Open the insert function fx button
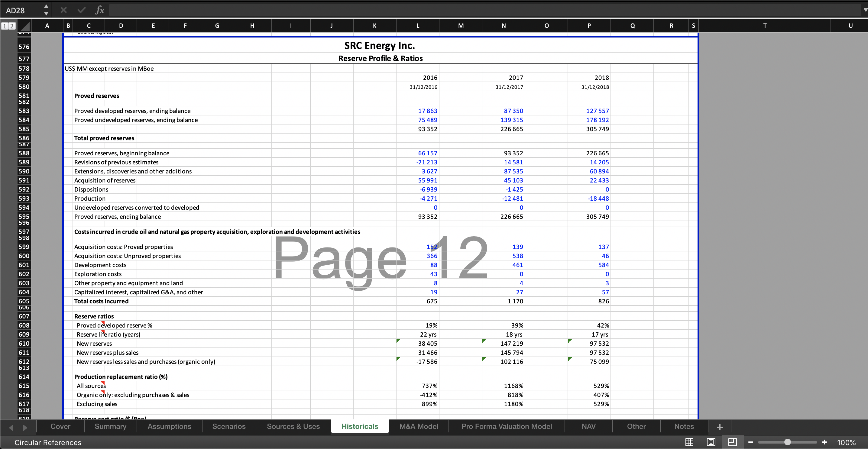The image size is (868, 449). tap(100, 10)
